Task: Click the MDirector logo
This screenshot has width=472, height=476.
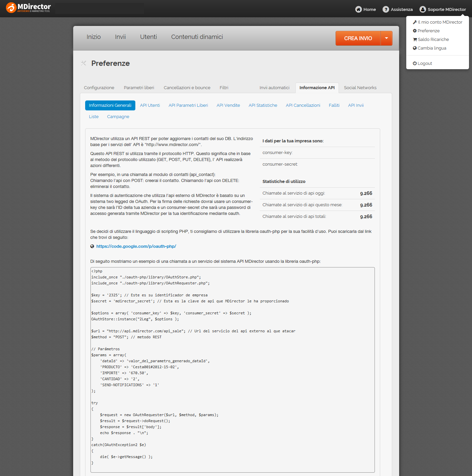Action: click(29, 8)
